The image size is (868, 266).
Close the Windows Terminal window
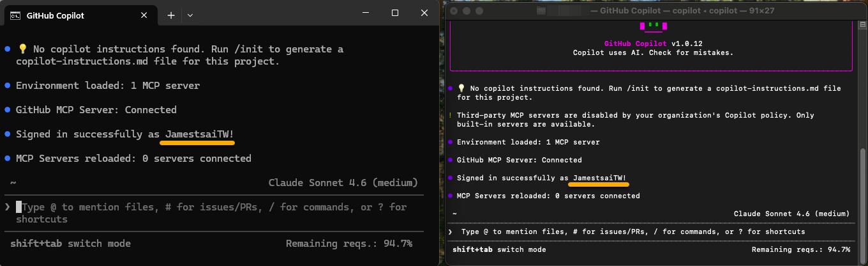[x=424, y=13]
